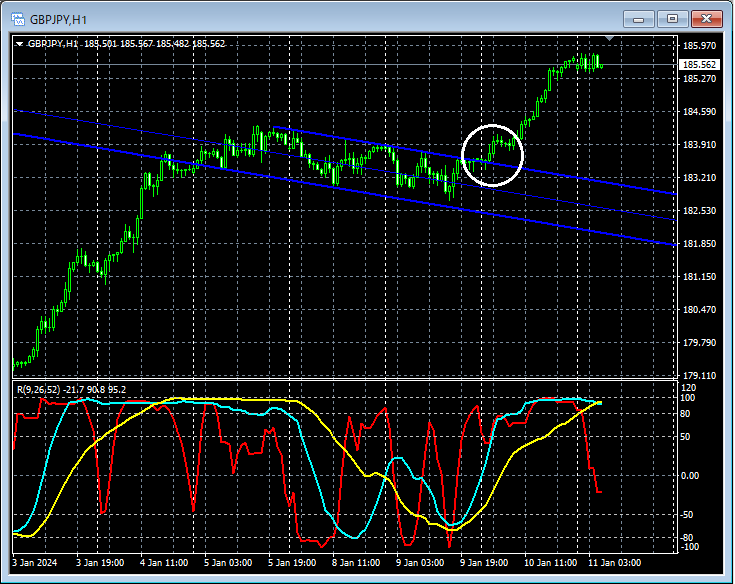735x584 pixels.
Task: Open the small triangle menu beside the GBPJPY,H1 chart label
Action: [20, 44]
